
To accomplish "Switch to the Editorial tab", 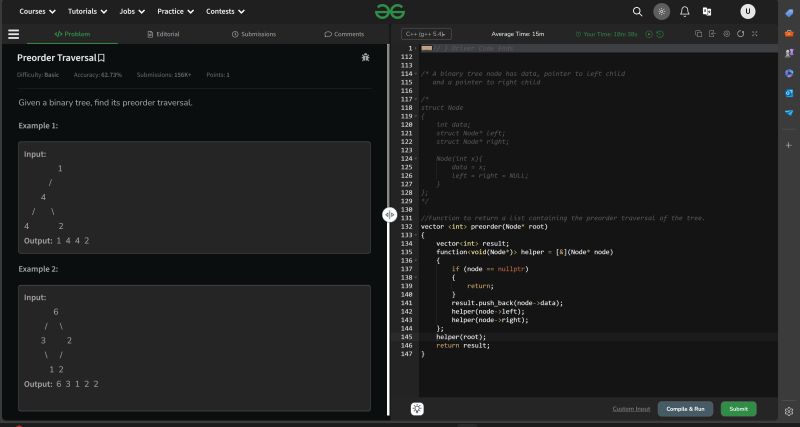I will click(x=163, y=34).
